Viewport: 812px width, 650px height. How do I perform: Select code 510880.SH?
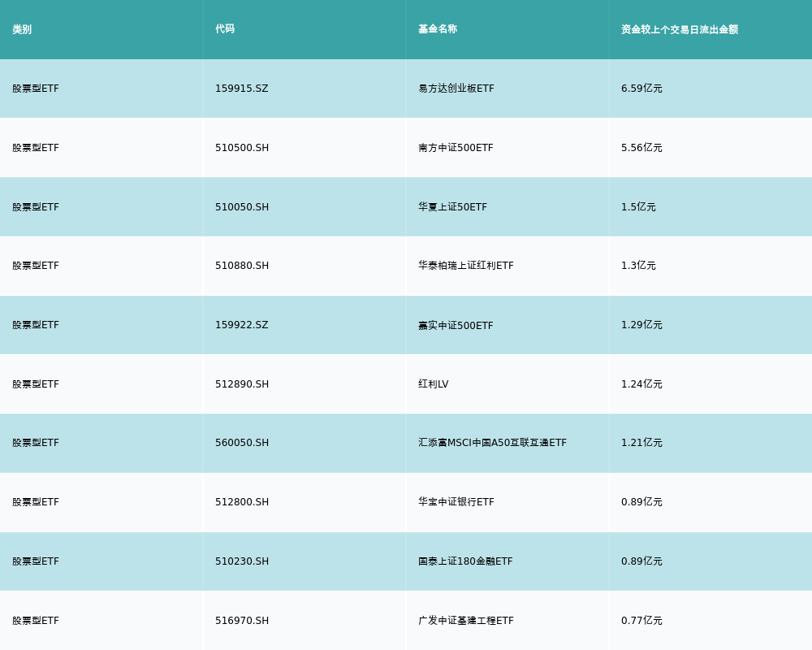tap(242, 266)
